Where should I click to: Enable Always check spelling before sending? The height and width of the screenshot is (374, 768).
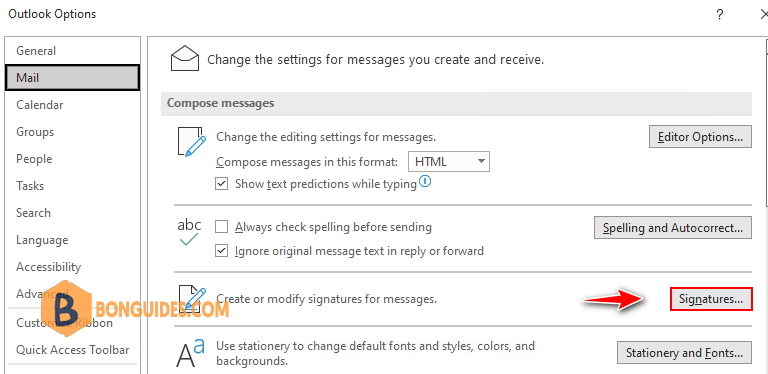(222, 227)
